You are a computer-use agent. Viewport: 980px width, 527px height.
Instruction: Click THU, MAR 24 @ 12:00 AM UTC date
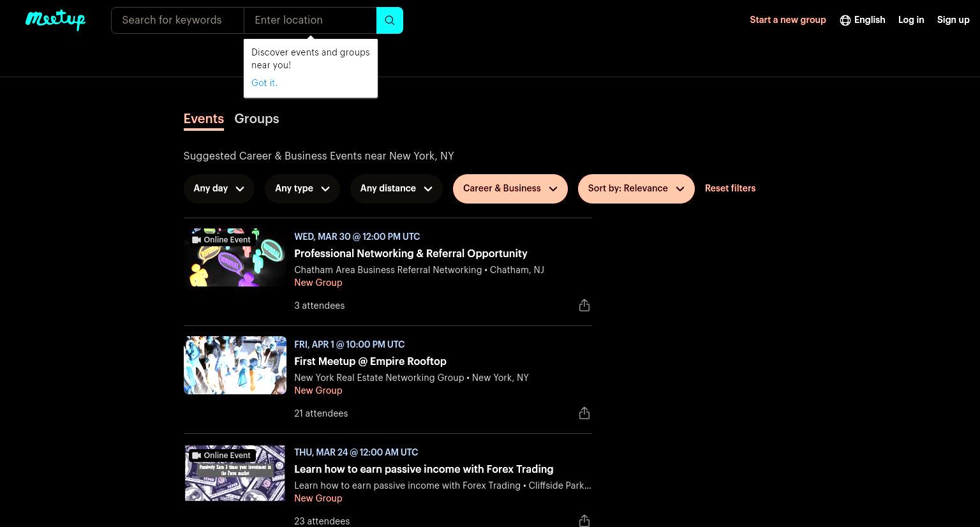(356, 452)
